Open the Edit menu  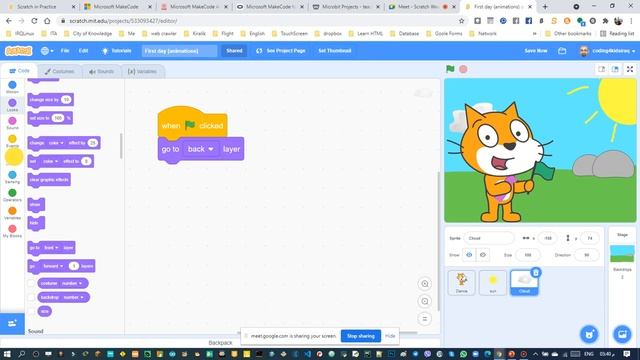(x=83, y=51)
